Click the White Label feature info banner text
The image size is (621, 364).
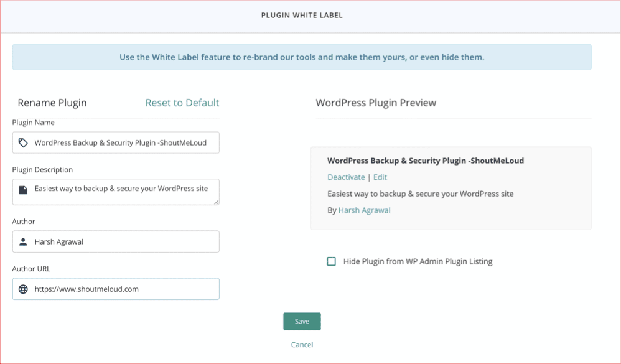point(302,57)
